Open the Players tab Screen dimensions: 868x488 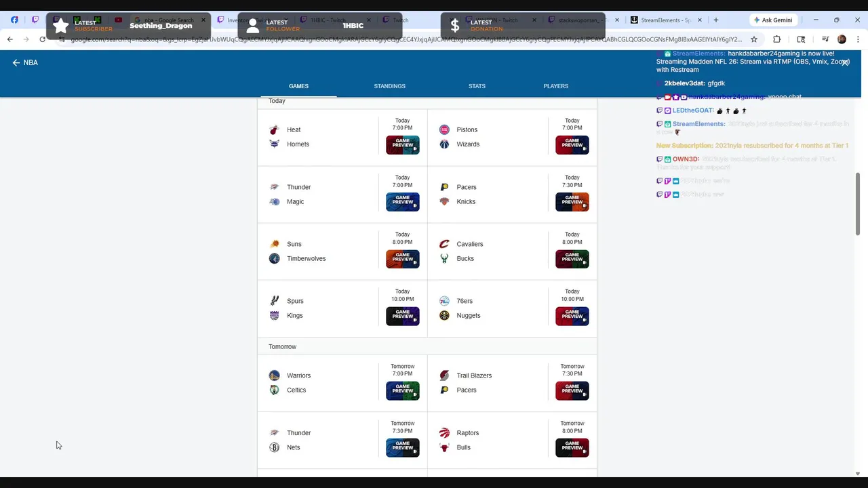tap(555, 86)
